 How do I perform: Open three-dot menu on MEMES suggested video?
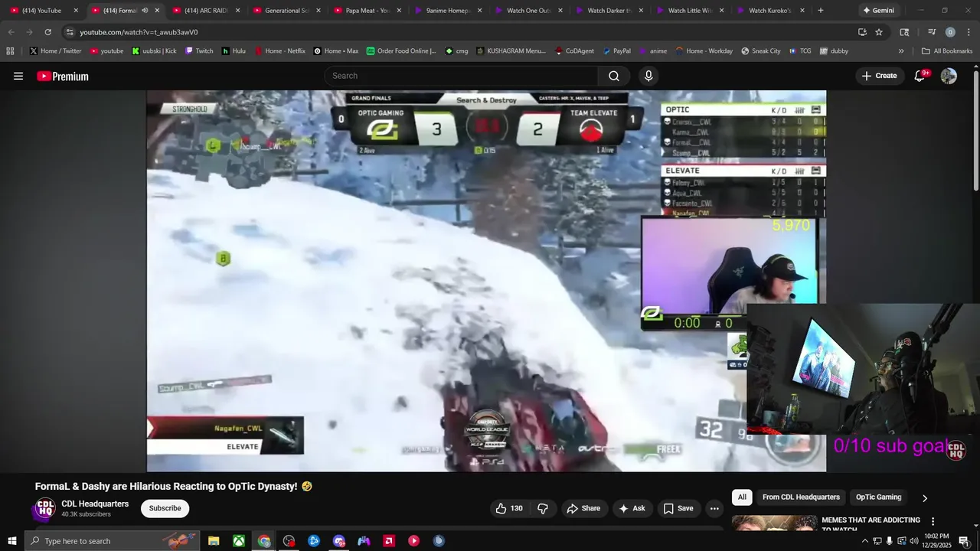pos(933,521)
